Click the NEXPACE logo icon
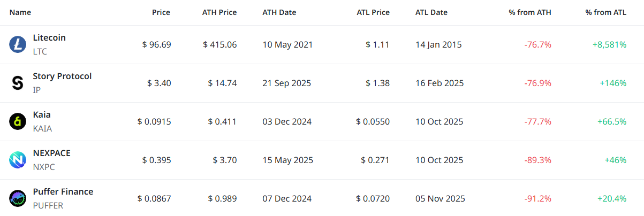This screenshot has width=644, height=216. (18, 160)
